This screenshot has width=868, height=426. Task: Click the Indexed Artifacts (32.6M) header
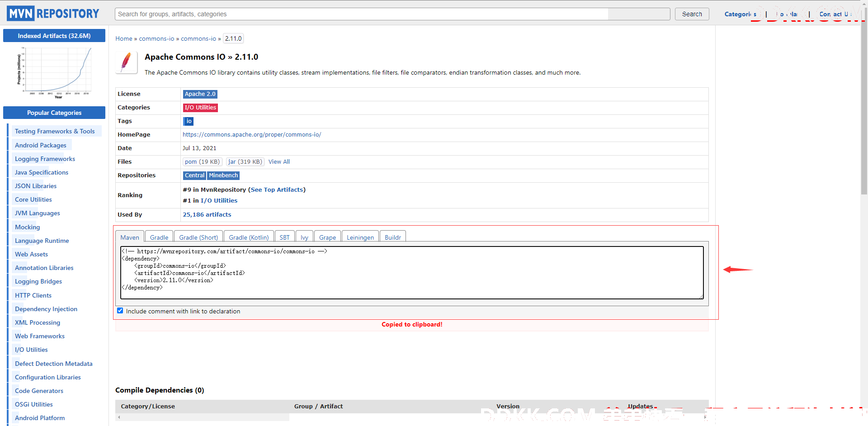(54, 36)
